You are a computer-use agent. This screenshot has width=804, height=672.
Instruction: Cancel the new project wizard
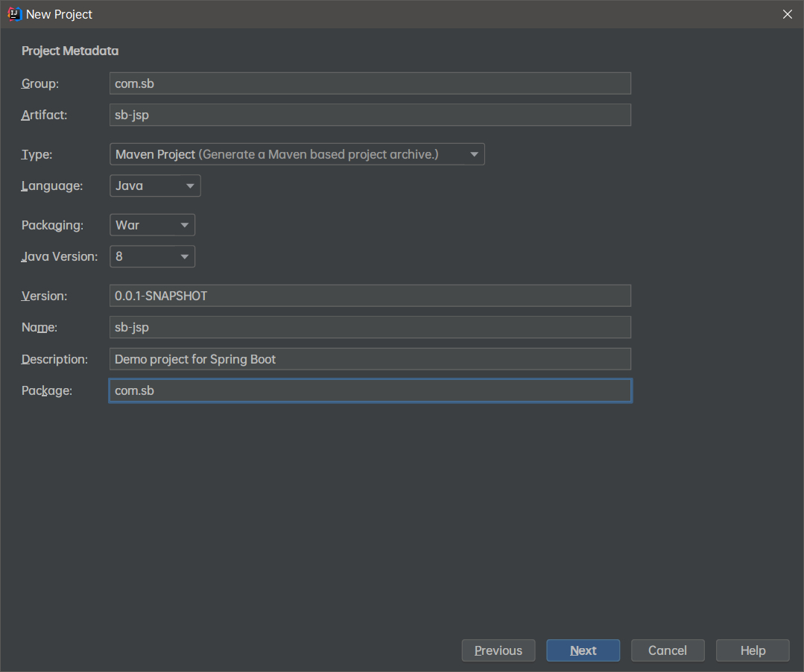(668, 650)
